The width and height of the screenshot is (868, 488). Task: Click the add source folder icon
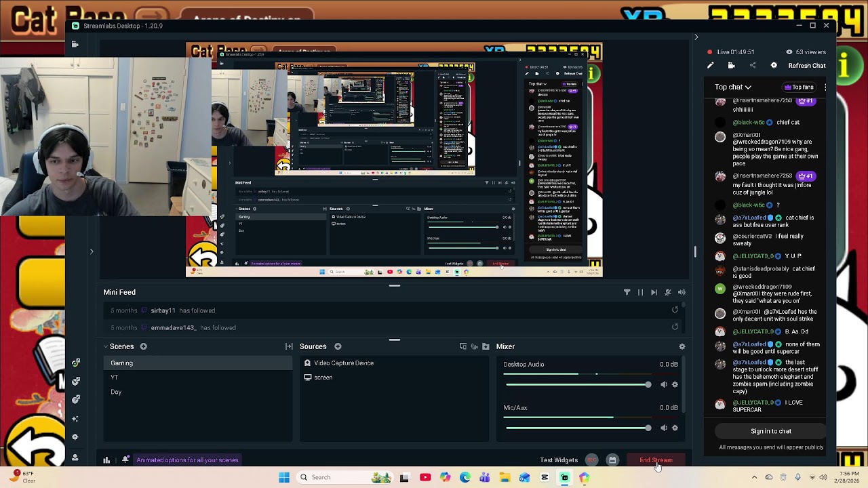pyautogui.click(x=486, y=346)
